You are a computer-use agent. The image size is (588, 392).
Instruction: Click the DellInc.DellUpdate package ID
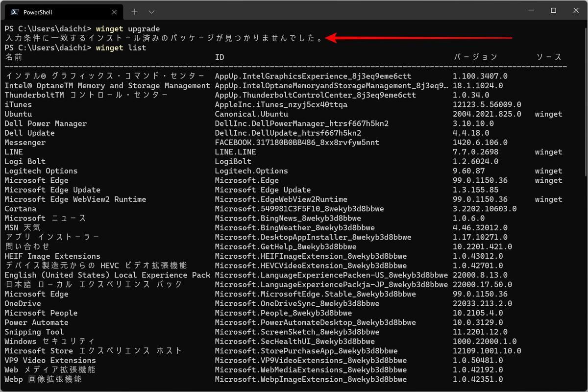288,133
